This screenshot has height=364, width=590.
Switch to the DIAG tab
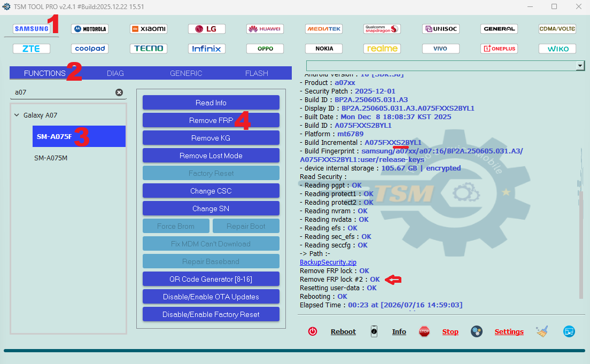point(115,73)
